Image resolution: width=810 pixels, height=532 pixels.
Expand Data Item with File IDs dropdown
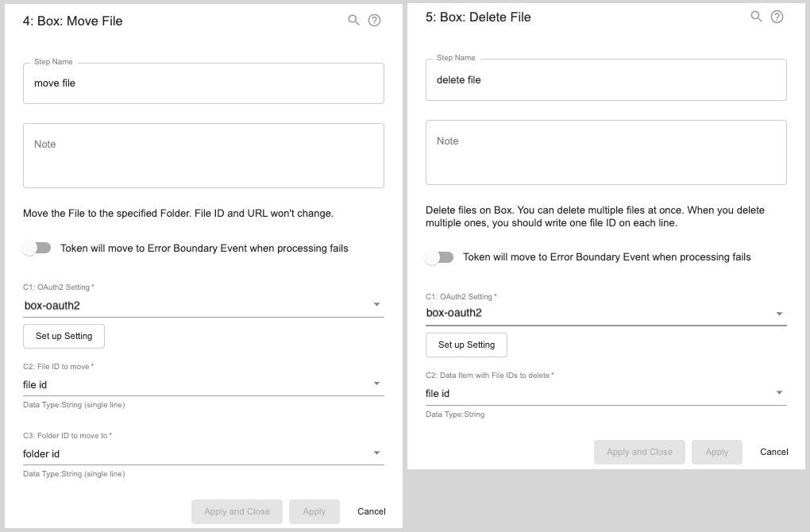[x=606, y=393]
